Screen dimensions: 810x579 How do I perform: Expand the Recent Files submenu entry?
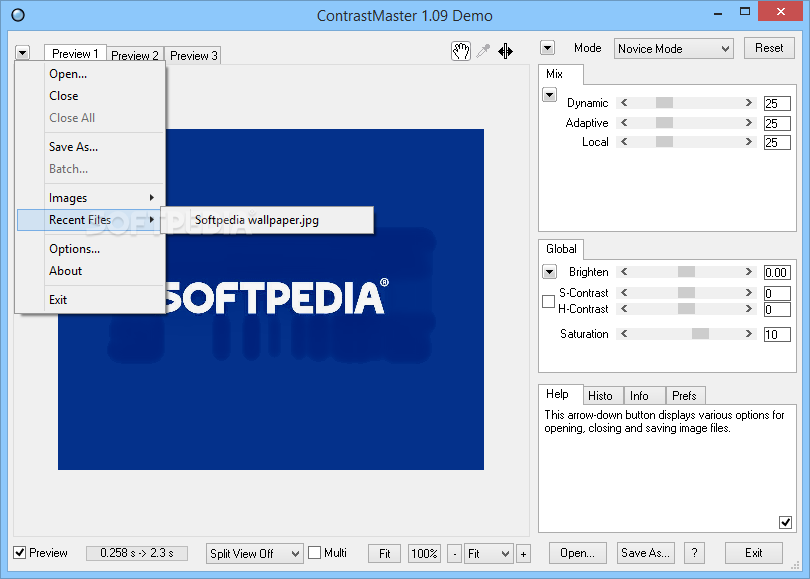(91, 220)
